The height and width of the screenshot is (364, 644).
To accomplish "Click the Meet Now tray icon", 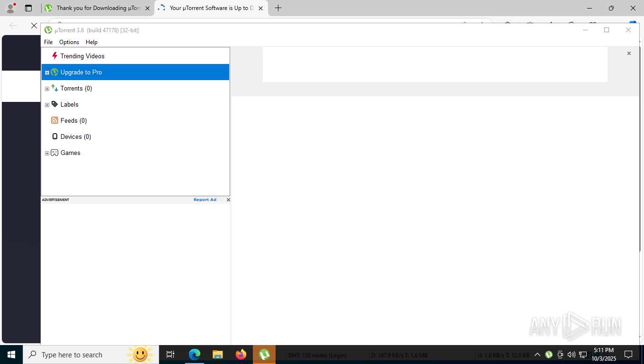I will tap(560, 355).
